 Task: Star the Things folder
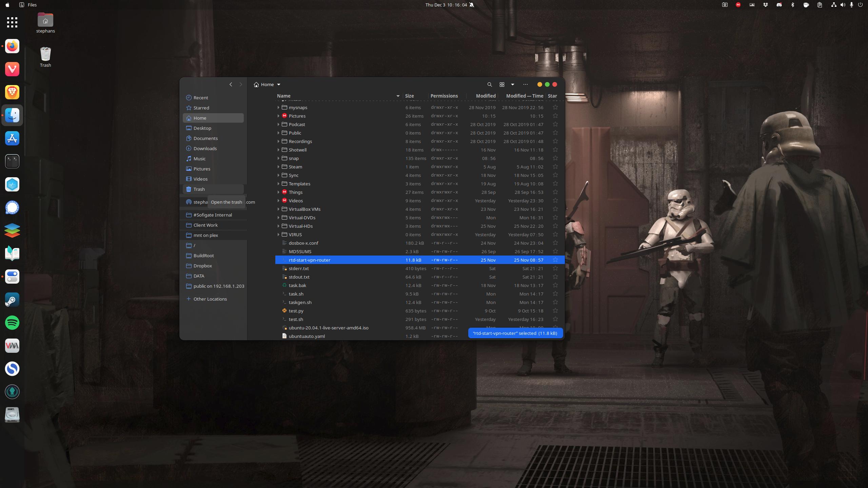[555, 192]
